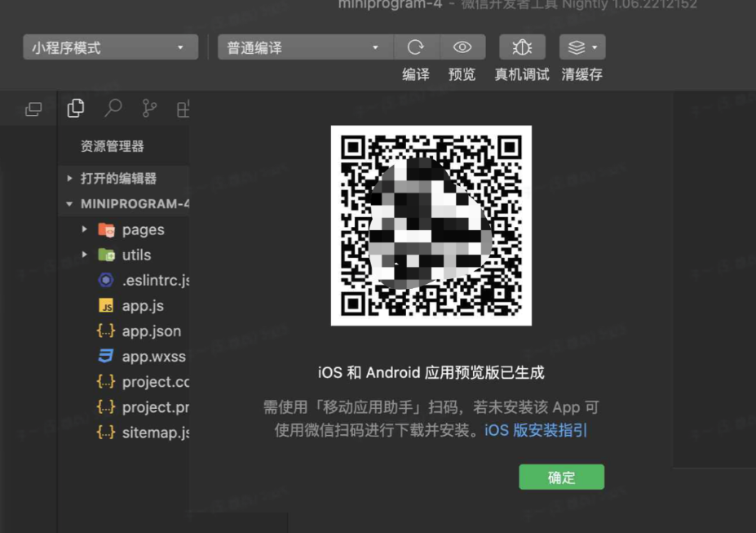Open the file explorer icon in sidebar

[x=76, y=109]
